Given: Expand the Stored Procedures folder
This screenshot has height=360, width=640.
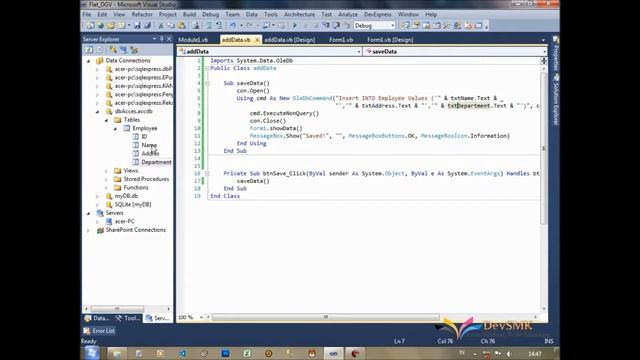Looking at the screenshot, I should 107,179.
